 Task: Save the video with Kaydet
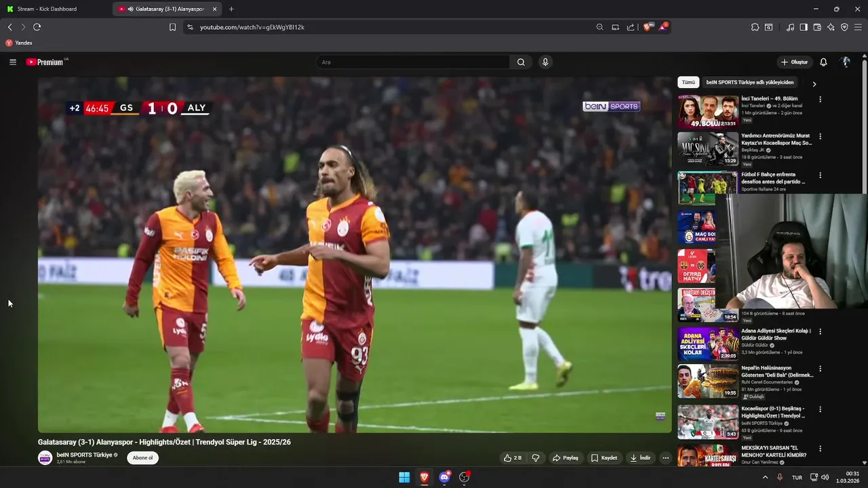[x=604, y=458]
